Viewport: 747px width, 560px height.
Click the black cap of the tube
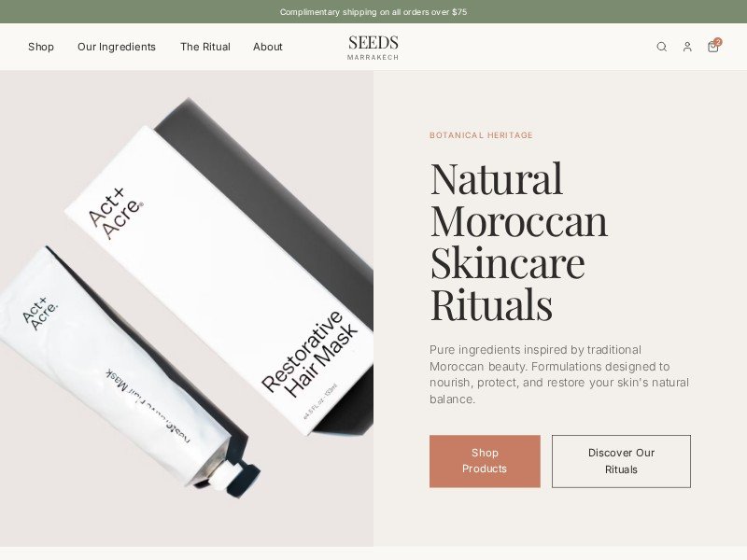tap(244, 479)
